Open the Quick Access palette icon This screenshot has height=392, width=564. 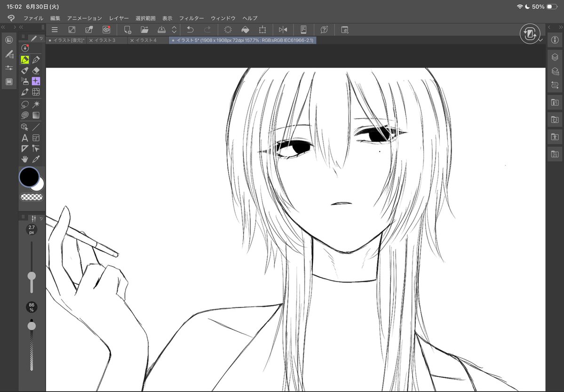[9, 40]
